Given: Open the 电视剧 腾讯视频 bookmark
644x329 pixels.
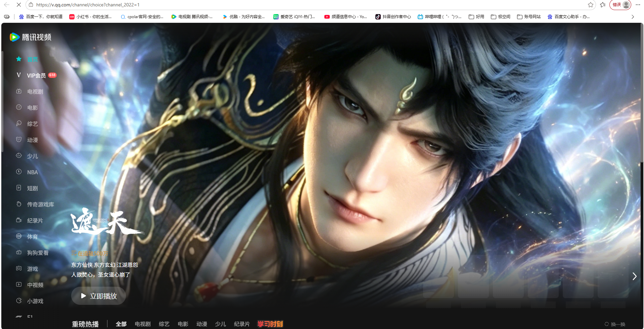Looking at the screenshot, I should 192,17.
